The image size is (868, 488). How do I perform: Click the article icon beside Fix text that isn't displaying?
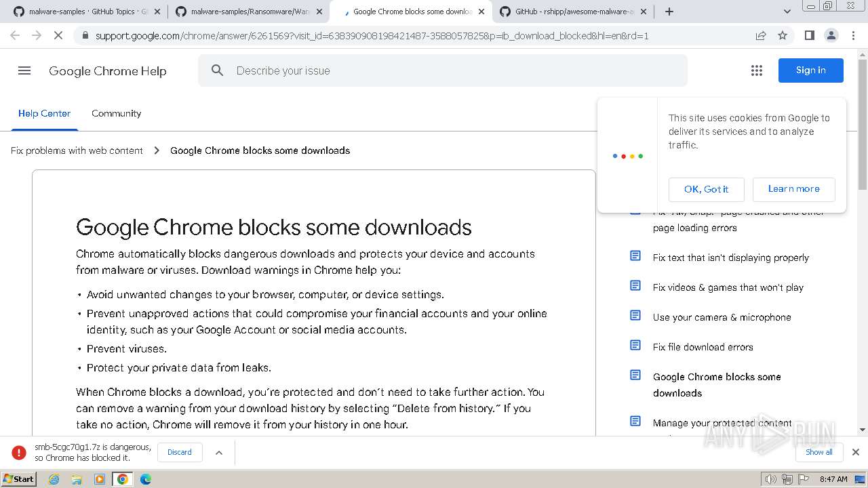pyautogui.click(x=635, y=256)
